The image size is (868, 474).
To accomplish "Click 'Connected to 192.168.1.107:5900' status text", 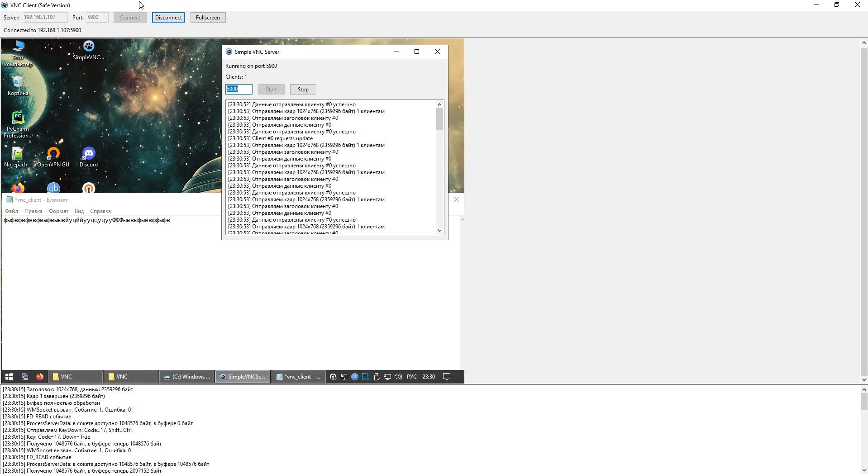I will [43, 30].
